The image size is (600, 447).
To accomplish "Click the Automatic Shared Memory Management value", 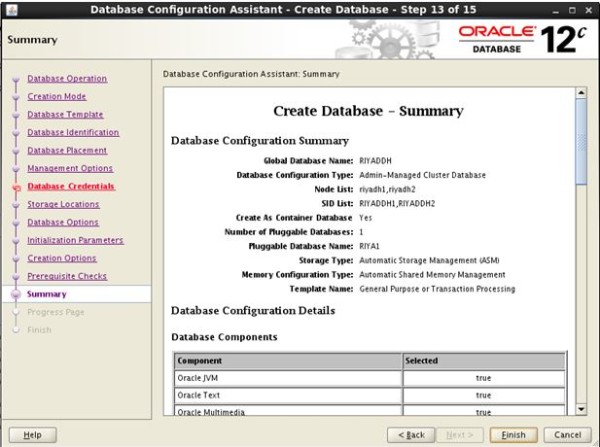I will tap(432, 275).
